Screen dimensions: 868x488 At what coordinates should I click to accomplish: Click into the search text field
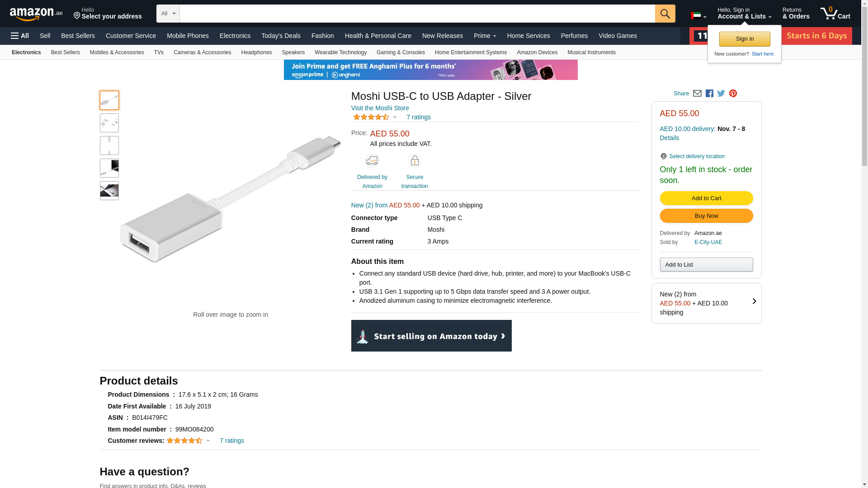pos(417,14)
